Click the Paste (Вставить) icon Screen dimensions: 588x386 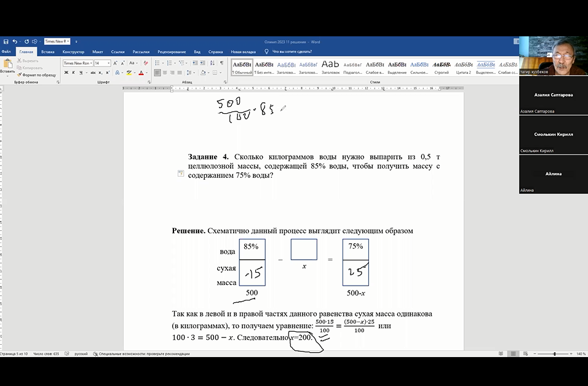(7, 64)
